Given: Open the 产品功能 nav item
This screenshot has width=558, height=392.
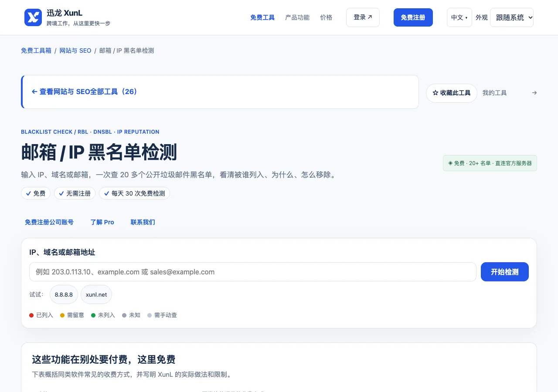Looking at the screenshot, I should (x=297, y=17).
